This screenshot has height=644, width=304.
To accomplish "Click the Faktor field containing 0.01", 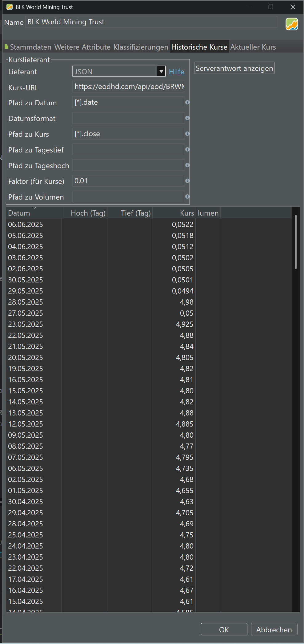I will click(128, 181).
